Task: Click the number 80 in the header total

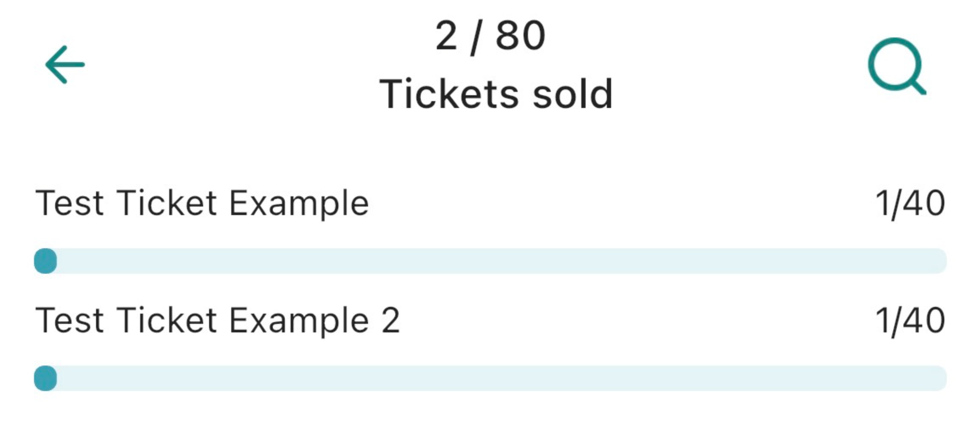Action: click(x=520, y=36)
